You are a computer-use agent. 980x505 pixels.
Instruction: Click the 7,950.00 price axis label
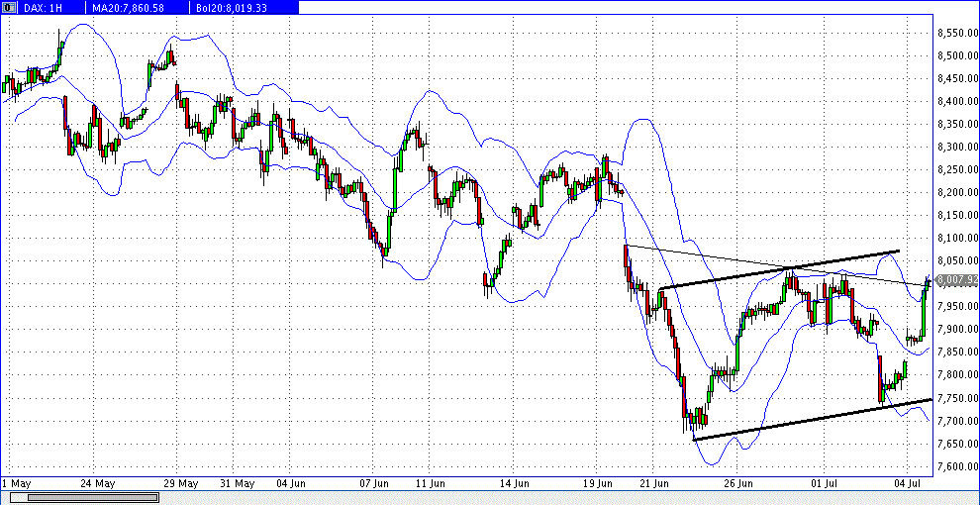point(958,306)
